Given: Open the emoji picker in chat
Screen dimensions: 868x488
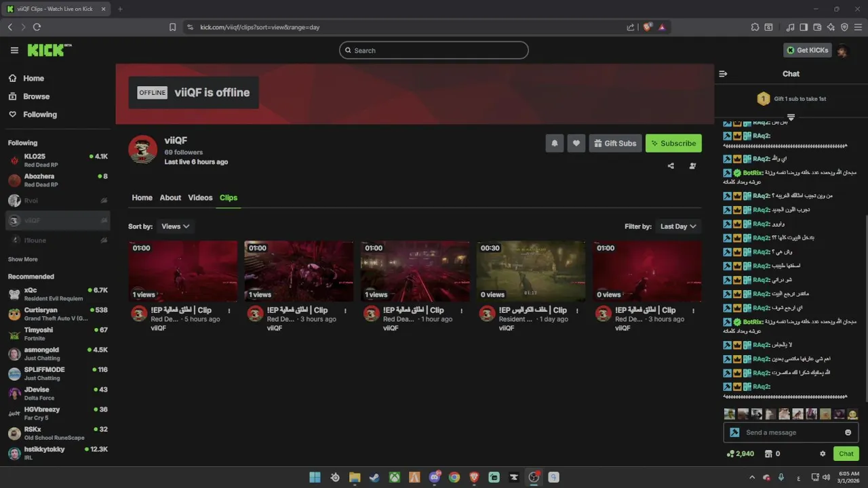Looking at the screenshot, I should pyautogui.click(x=848, y=432).
